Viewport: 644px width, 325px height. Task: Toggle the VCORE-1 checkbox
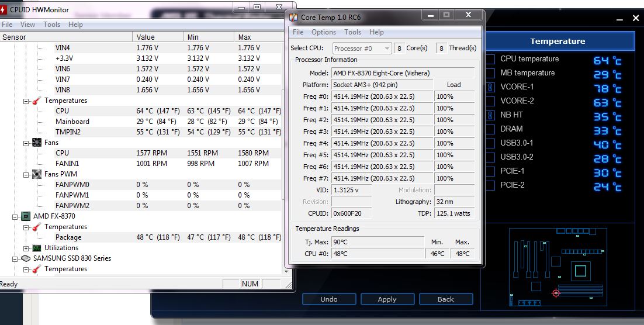pyautogui.click(x=490, y=87)
